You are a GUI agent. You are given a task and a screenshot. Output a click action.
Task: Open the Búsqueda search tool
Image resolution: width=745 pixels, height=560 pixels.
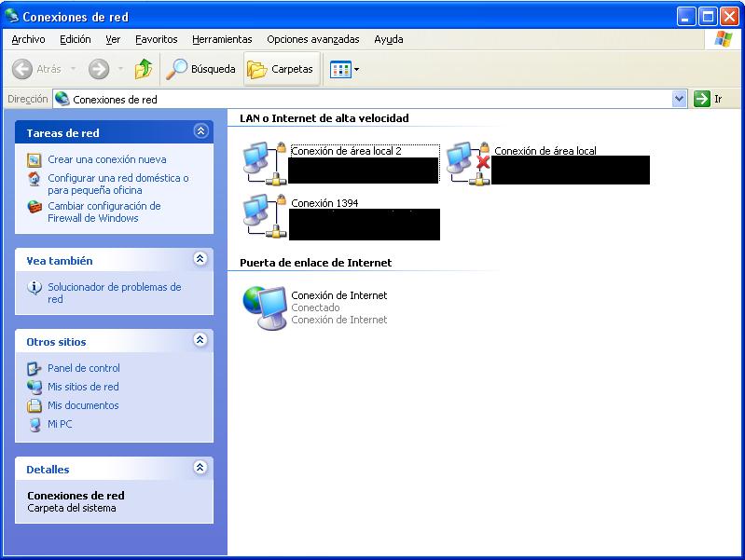[x=201, y=69]
